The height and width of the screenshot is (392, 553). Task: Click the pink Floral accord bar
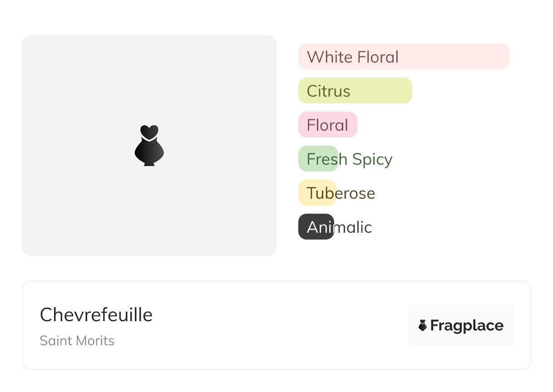coord(327,125)
